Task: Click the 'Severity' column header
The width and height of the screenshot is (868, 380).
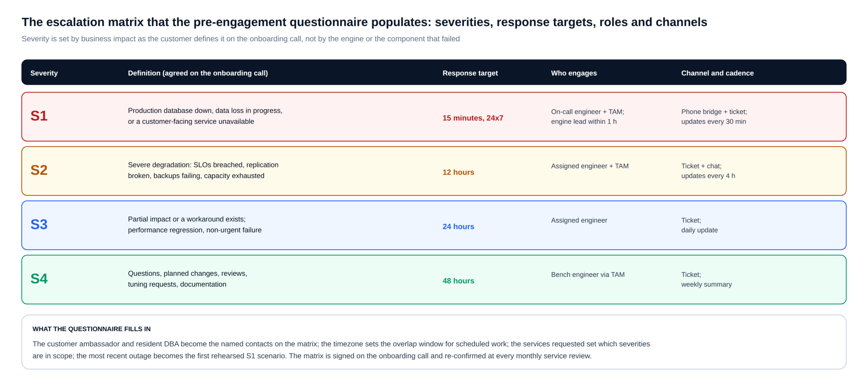Action: coord(44,73)
